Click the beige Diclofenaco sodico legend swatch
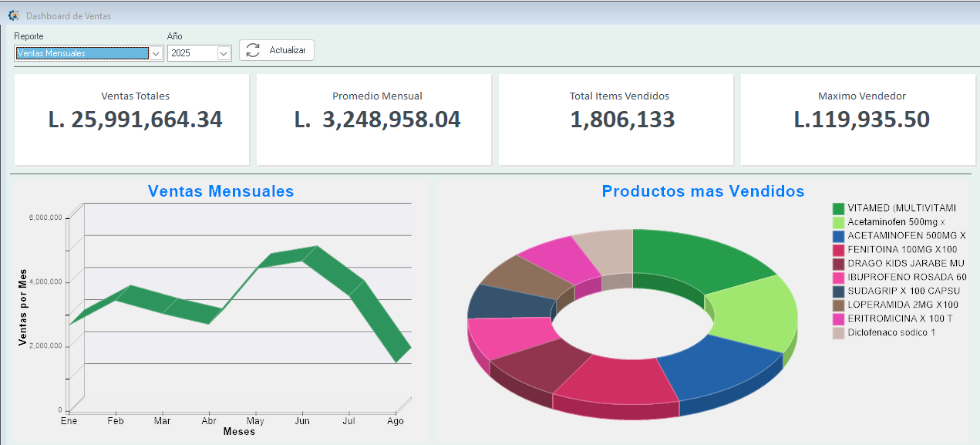This screenshot has width=980, height=445. [x=839, y=333]
